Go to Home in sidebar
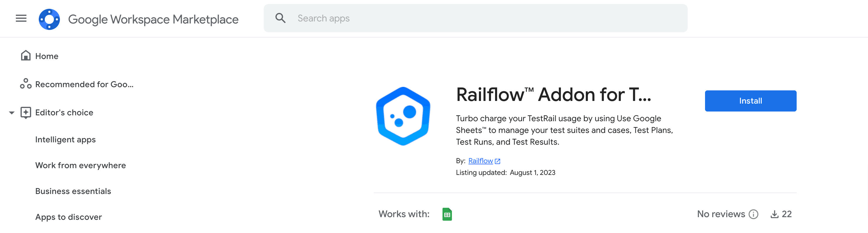The width and height of the screenshot is (868, 233). 47,56
